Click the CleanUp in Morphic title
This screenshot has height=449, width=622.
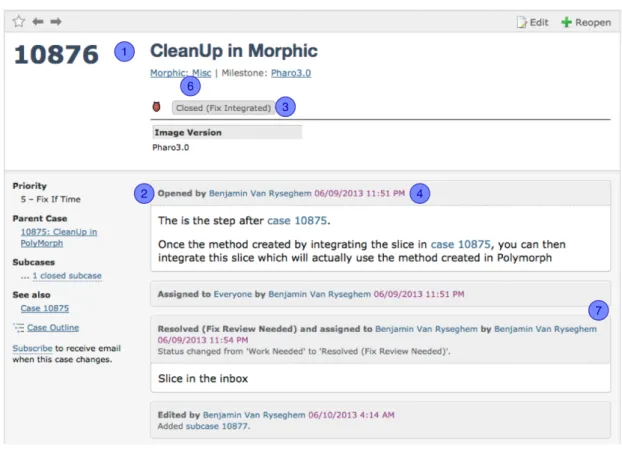click(234, 51)
